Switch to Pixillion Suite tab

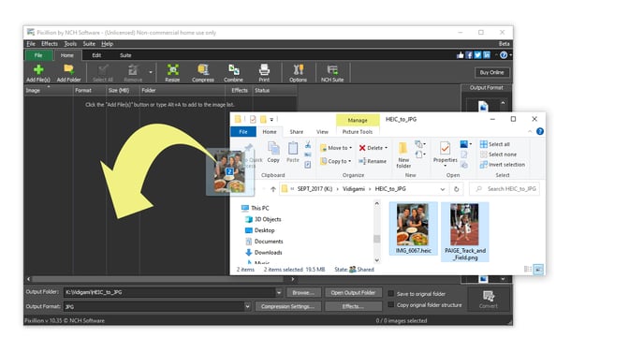125,55
